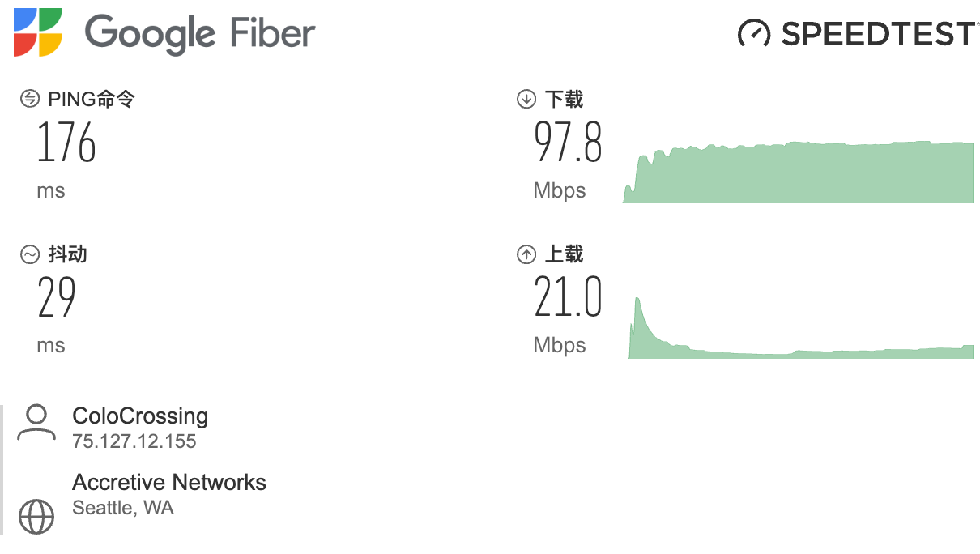Click the download arrow icon beside 下载
This screenshot has width=980, height=554.
tap(526, 100)
